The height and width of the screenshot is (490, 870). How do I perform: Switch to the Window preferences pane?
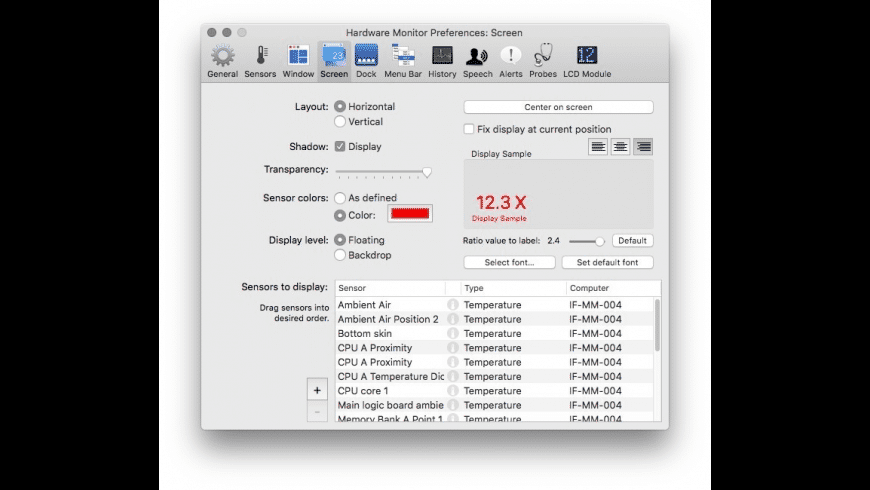(x=298, y=62)
